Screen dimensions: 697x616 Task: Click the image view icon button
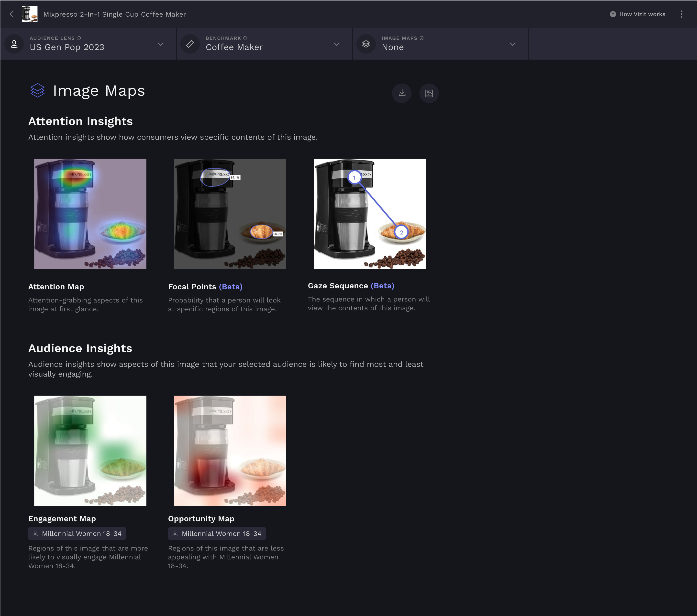429,93
